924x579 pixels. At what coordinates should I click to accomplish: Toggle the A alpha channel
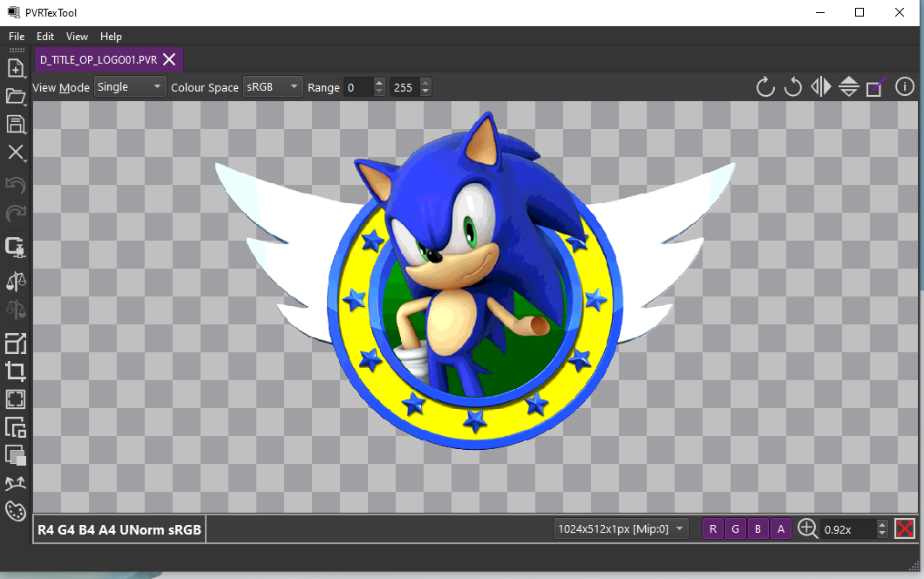click(781, 528)
